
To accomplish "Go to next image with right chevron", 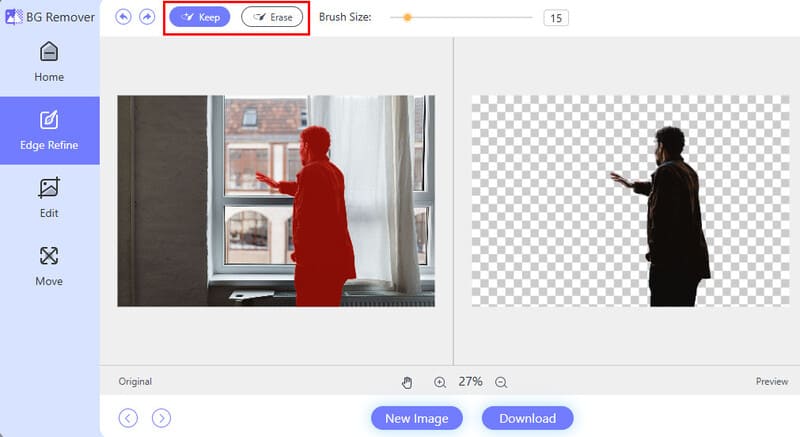I will click(x=161, y=418).
